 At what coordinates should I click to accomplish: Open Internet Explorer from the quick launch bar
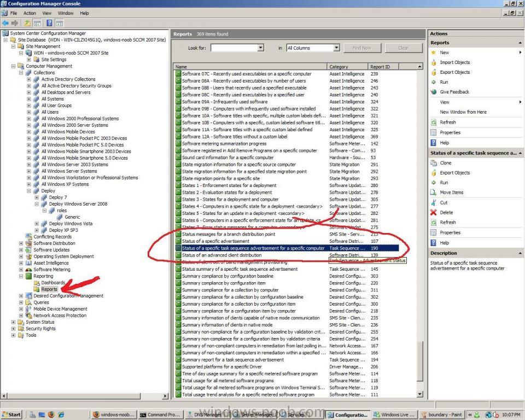pyautogui.click(x=61, y=415)
